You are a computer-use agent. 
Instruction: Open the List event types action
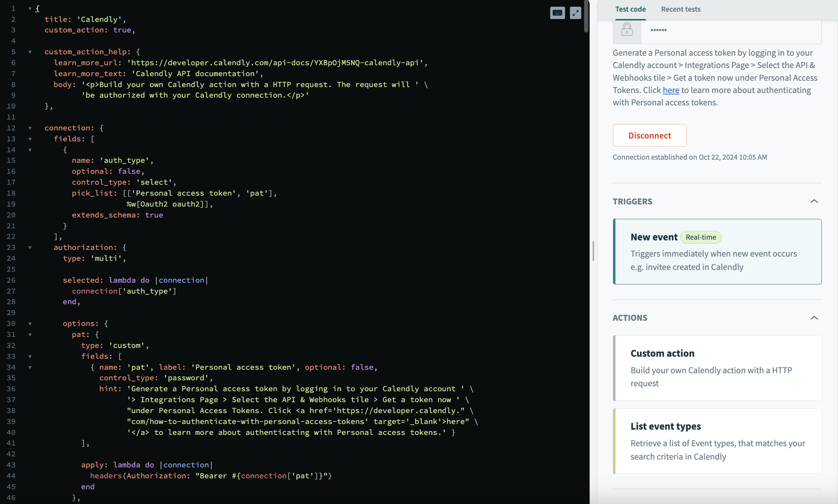[x=717, y=441]
